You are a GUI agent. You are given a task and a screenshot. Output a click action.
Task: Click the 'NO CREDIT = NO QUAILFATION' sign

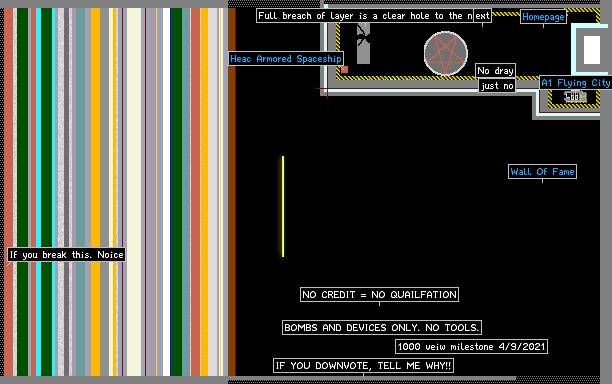coord(379,295)
